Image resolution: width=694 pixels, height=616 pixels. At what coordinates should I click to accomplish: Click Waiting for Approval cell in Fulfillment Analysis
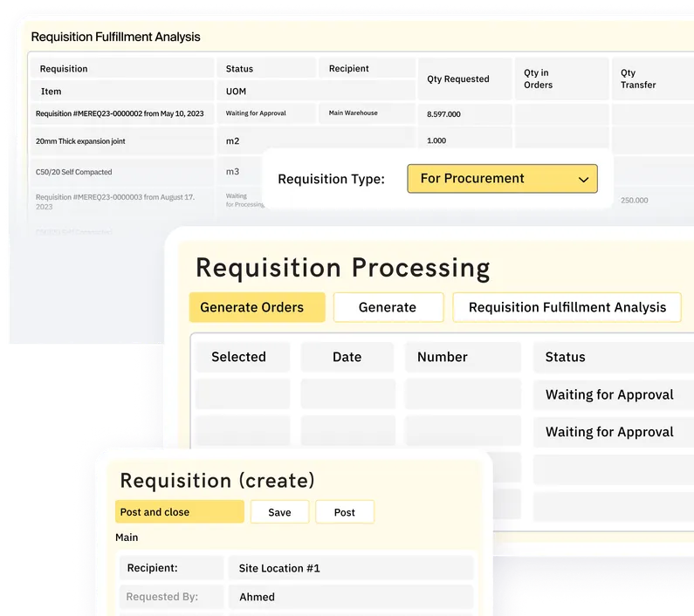pyautogui.click(x=266, y=113)
